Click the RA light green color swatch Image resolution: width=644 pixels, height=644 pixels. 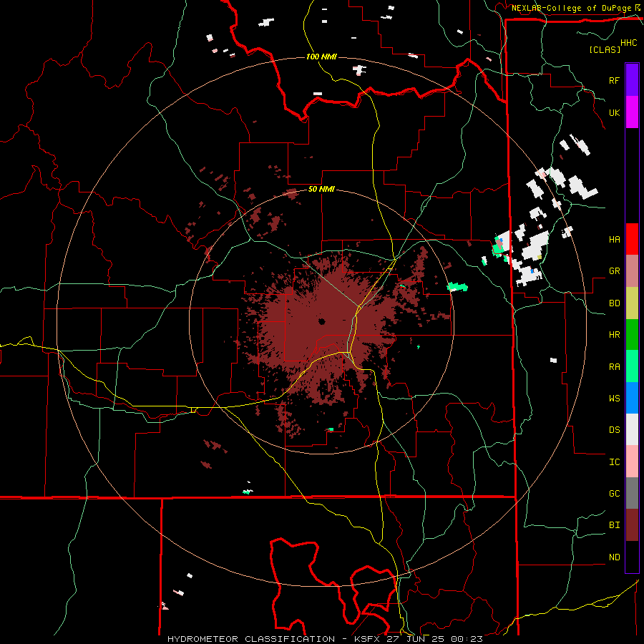click(x=632, y=366)
